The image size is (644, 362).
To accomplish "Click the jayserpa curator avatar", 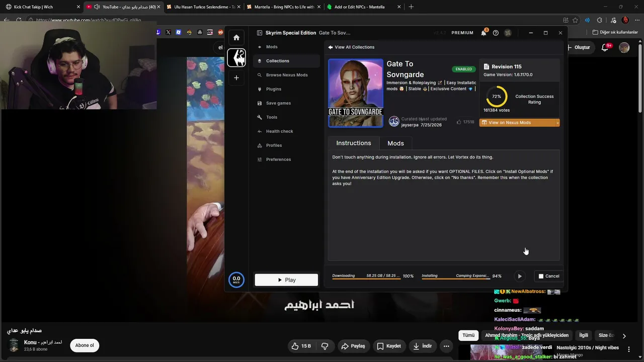I will pyautogui.click(x=394, y=121).
